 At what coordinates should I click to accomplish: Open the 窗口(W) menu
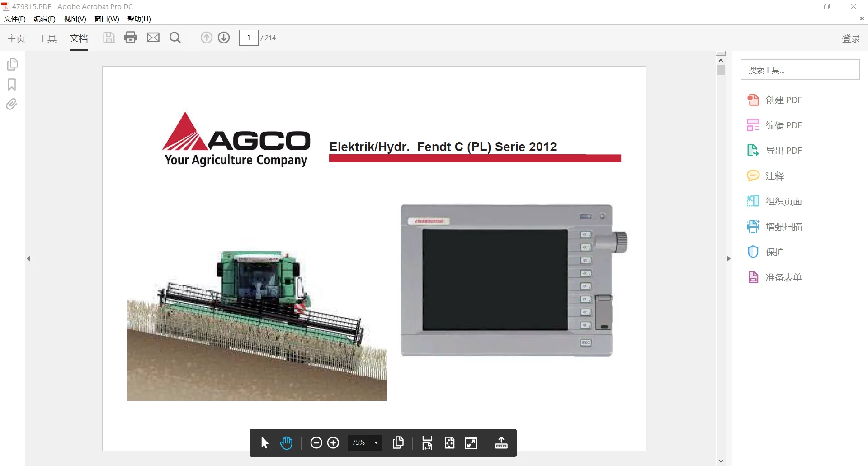click(x=107, y=19)
